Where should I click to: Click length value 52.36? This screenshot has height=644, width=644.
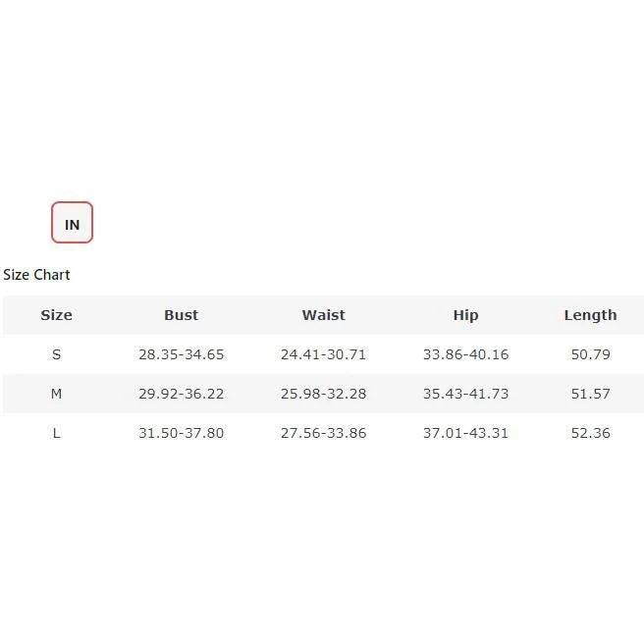591,433
